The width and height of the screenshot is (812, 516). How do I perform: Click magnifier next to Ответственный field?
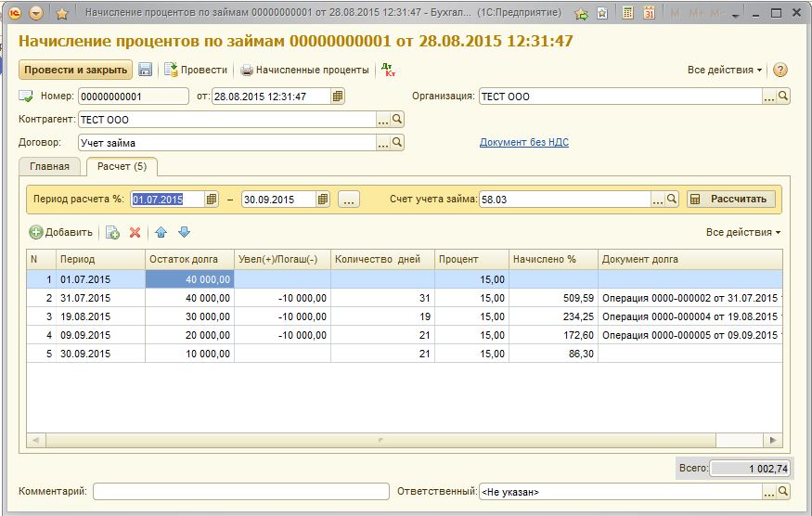click(x=783, y=491)
